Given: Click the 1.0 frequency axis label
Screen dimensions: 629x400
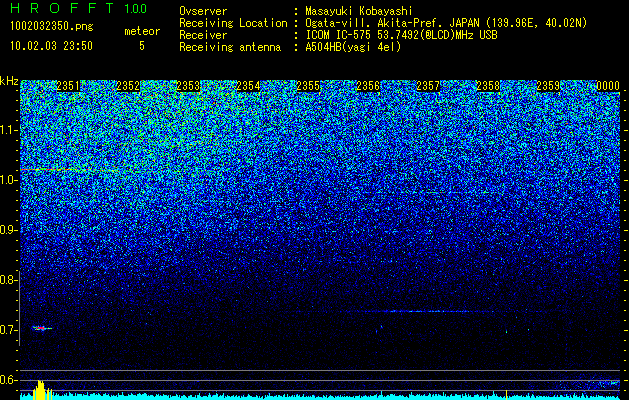Looking at the screenshot, I should pyautogui.click(x=7, y=180).
